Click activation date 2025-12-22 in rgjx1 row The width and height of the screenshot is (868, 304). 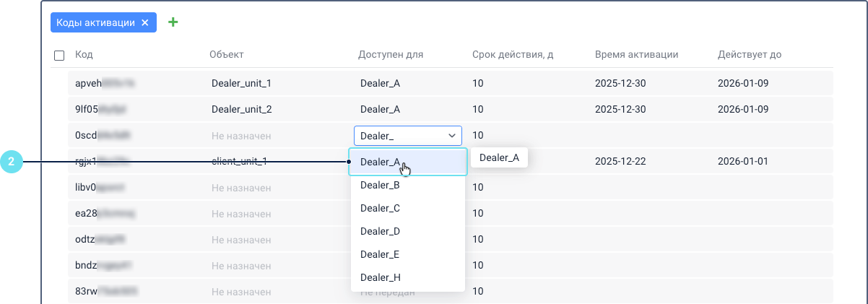coord(620,161)
